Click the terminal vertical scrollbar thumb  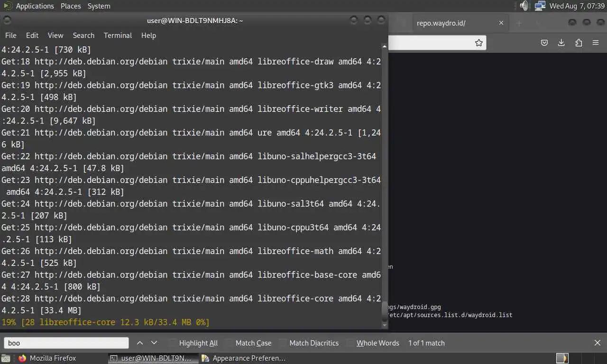click(385, 310)
